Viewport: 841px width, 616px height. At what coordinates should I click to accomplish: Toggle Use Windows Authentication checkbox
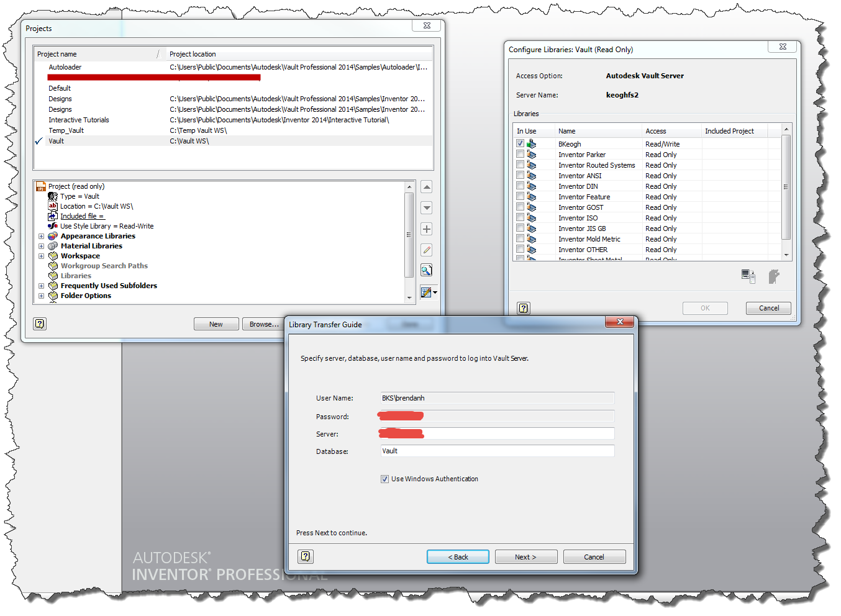pyautogui.click(x=384, y=479)
